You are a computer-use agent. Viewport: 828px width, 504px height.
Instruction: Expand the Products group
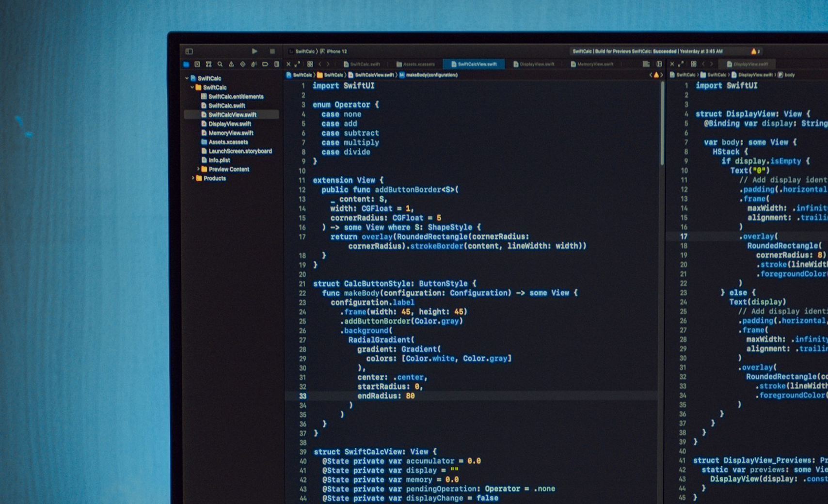[193, 178]
